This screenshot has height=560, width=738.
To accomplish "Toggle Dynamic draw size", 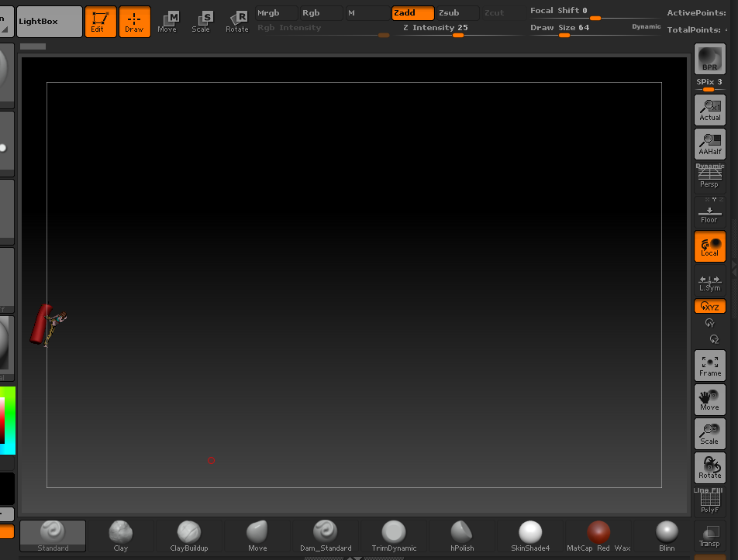I will tap(647, 27).
